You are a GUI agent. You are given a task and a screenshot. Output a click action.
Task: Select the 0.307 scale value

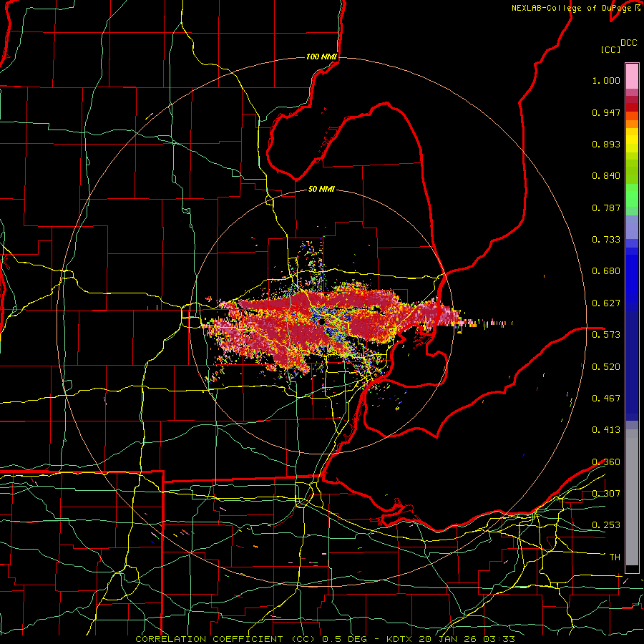[606, 493]
